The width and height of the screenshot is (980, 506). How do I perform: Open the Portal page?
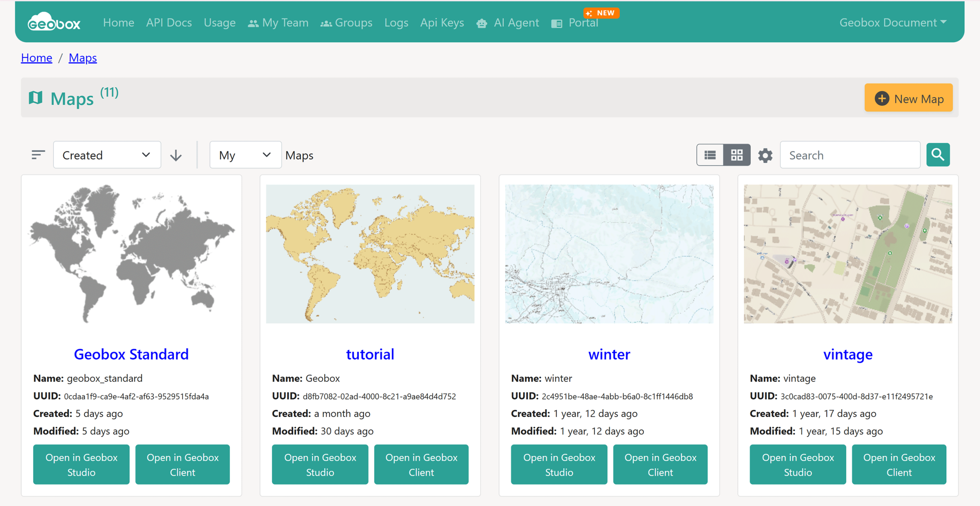coord(575,23)
